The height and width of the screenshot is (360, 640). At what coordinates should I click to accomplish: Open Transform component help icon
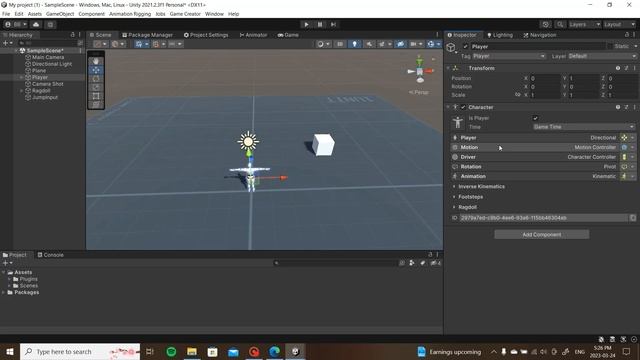618,68
